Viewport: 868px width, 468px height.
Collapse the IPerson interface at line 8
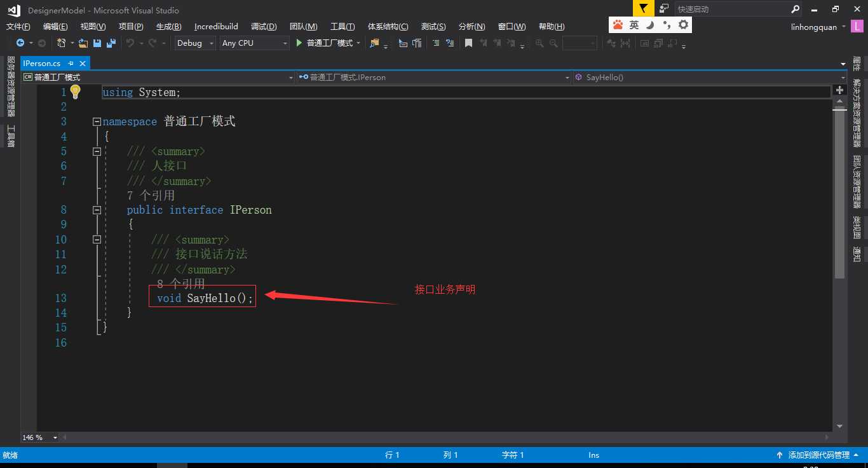pyautogui.click(x=97, y=210)
